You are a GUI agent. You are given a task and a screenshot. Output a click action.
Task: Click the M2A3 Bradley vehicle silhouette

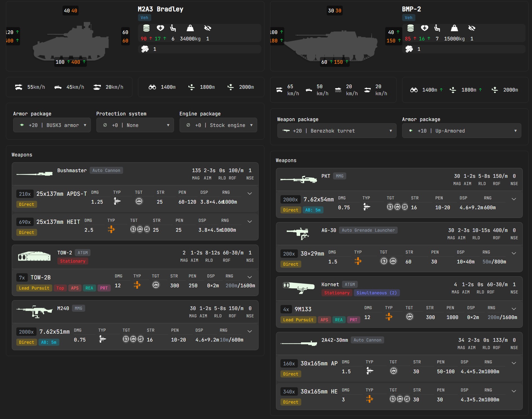click(71, 42)
